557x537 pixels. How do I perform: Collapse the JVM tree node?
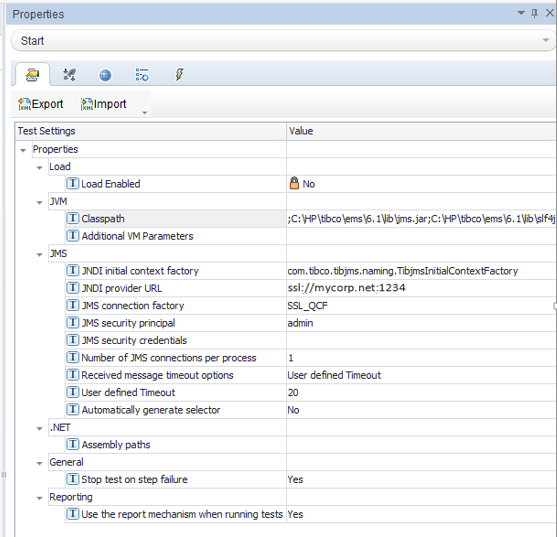click(39, 202)
